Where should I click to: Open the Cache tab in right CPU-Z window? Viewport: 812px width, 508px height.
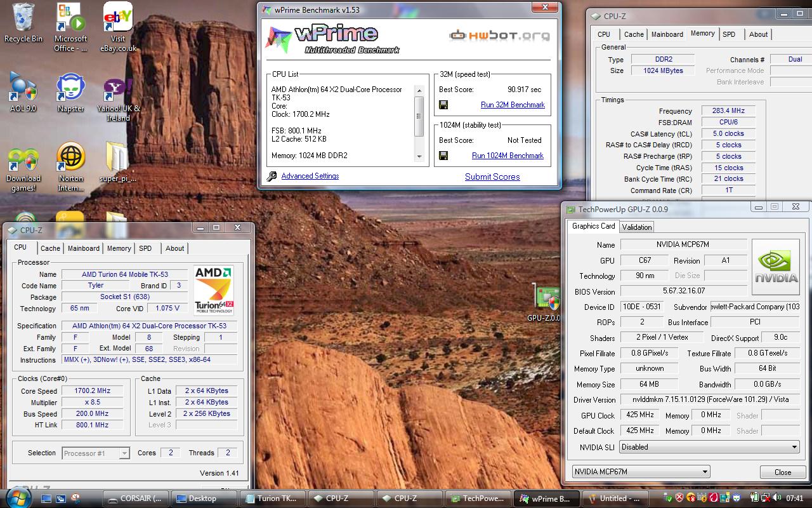634,34
